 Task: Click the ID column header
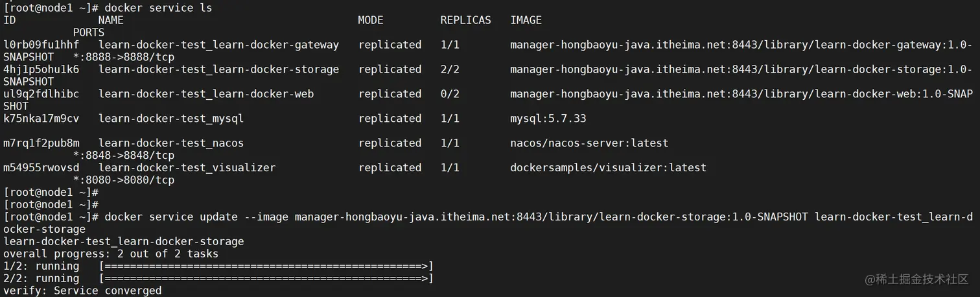(x=10, y=20)
